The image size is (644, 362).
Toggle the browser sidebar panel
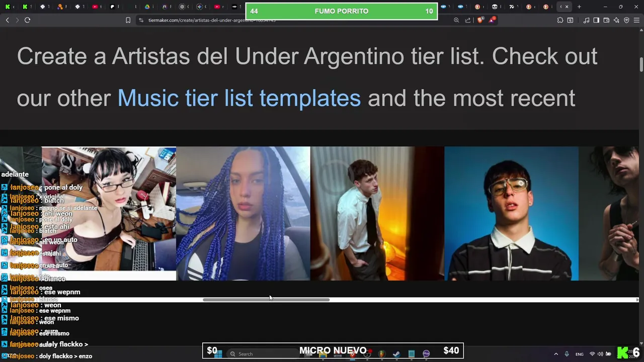[596, 20]
